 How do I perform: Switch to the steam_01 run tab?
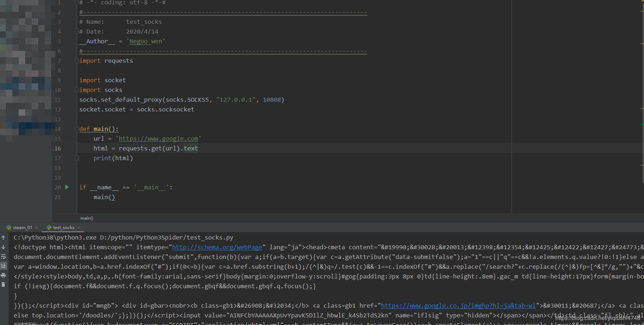pos(22,228)
